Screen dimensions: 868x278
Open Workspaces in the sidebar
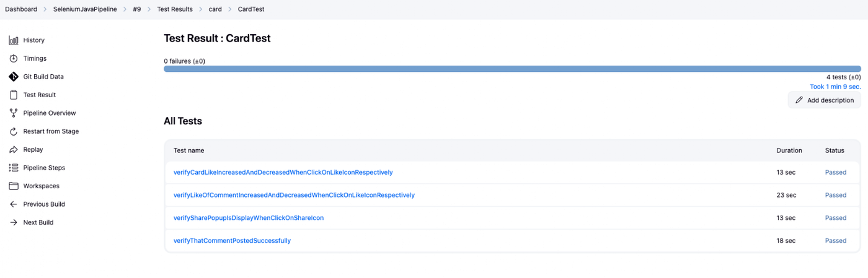click(x=42, y=186)
